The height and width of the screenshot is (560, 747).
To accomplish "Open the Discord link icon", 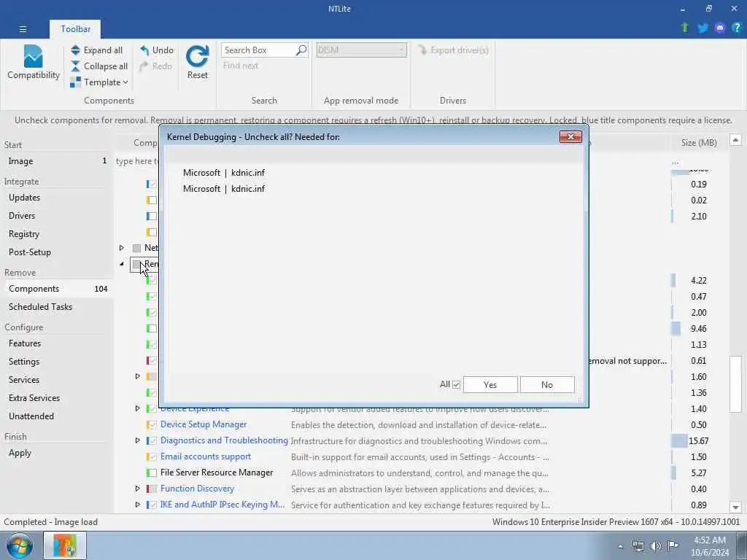I will [x=720, y=28].
